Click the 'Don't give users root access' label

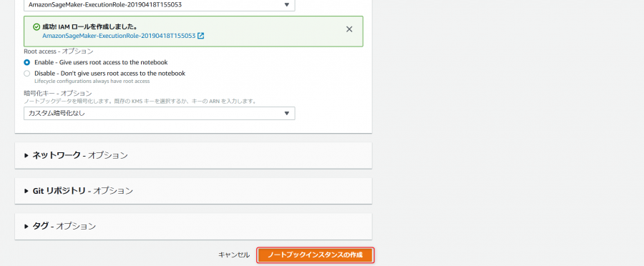coord(109,74)
